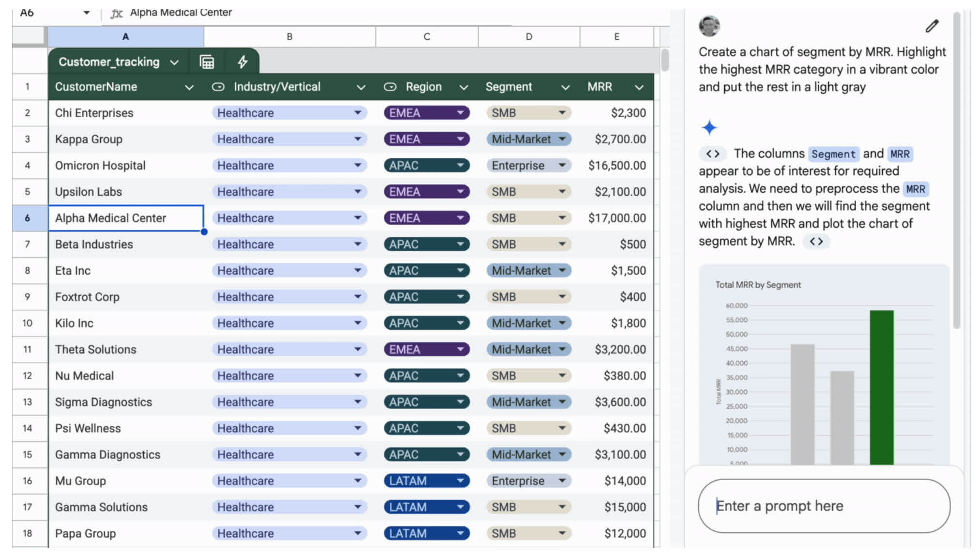Click the fx formula icon
This screenshot has width=980, height=558.
coord(116,13)
